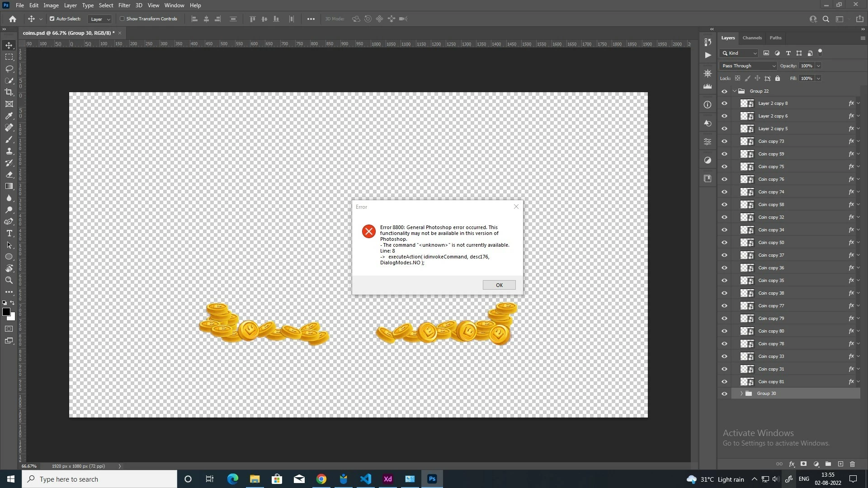This screenshot has height=488, width=868.
Task: Hide the Coin copy 73 layer
Action: (724, 141)
